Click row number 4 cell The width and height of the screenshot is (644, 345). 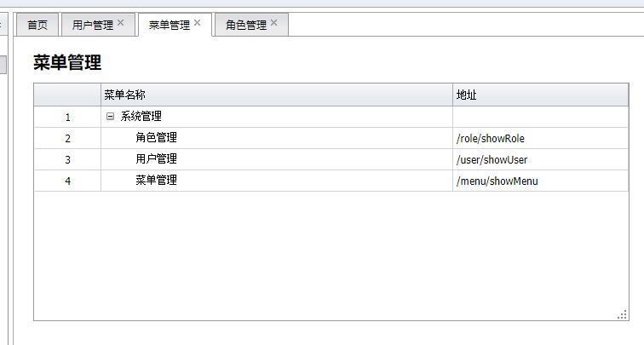point(68,181)
